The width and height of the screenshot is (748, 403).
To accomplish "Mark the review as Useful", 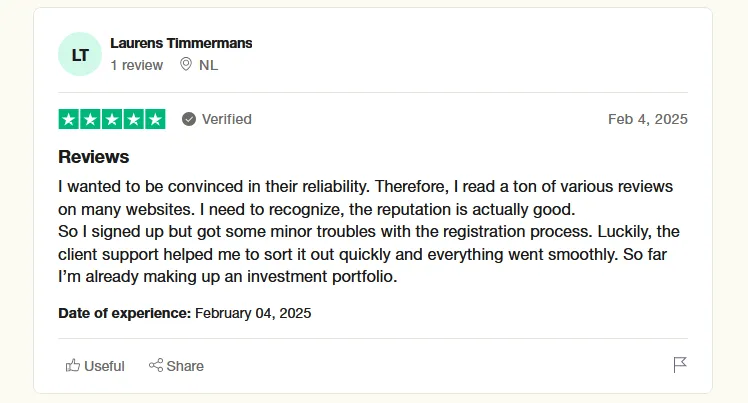I will click(x=96, y=365).
